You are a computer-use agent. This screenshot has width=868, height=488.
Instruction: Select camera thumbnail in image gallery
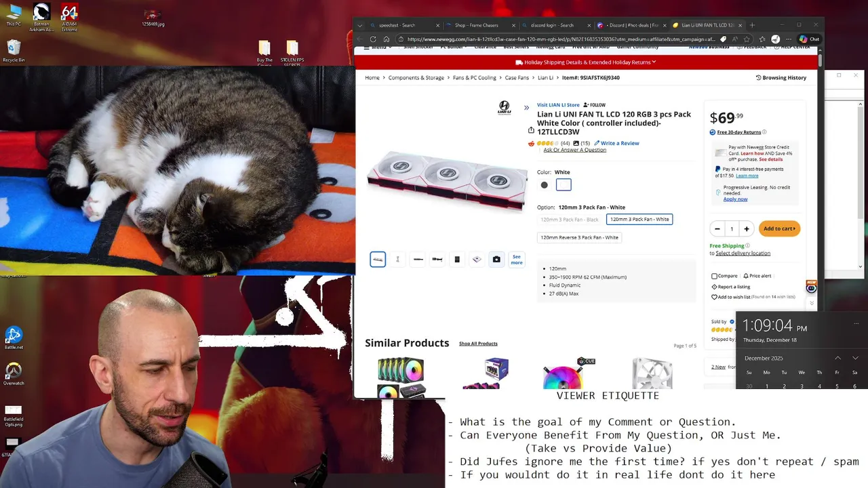[496, 260]
